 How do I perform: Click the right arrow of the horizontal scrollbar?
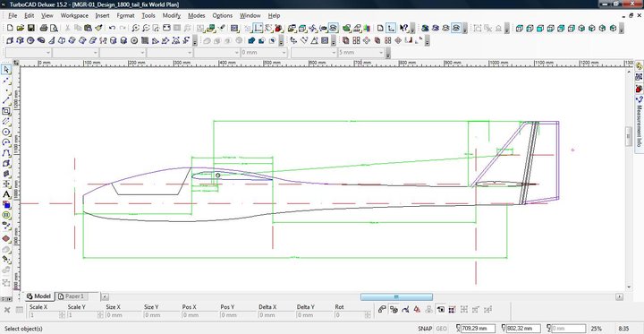pos(619,296)
